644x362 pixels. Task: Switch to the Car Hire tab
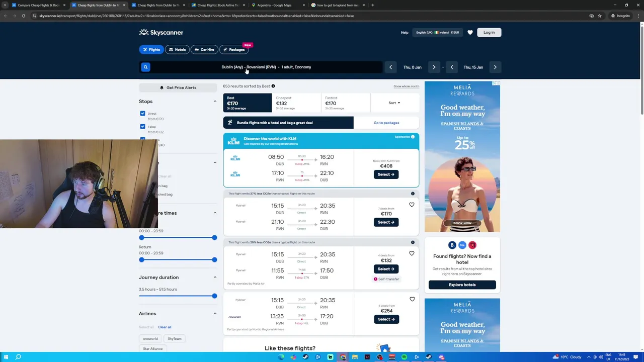[204, 49]
